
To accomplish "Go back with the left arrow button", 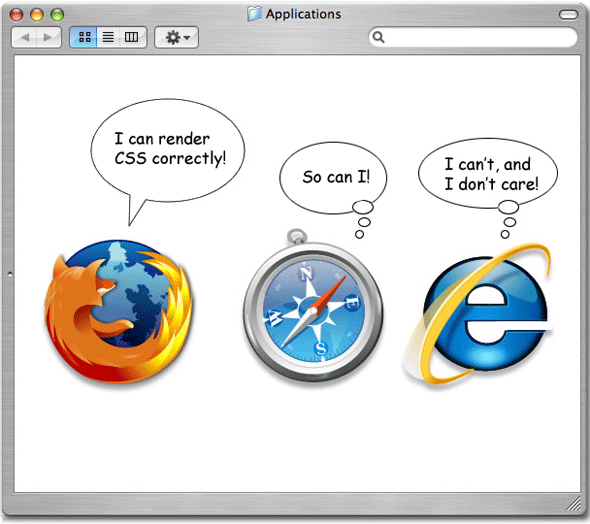I will (x=24, y=37).
